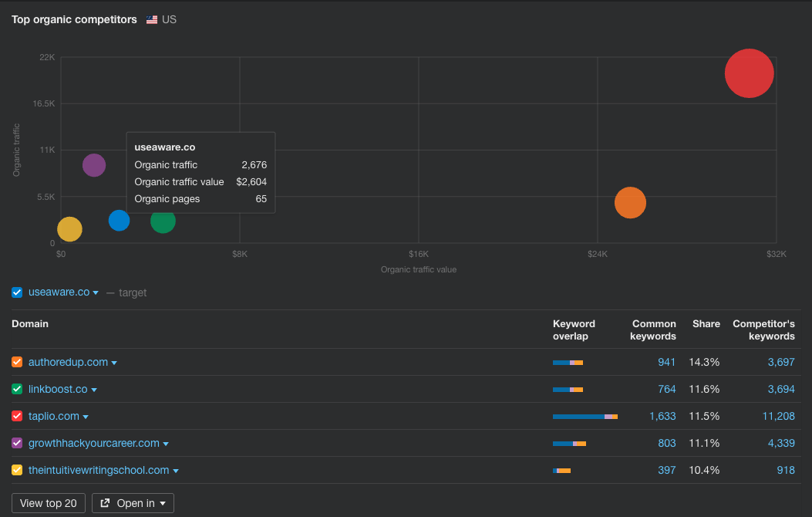Select the purple growthhackyourcareer bubble
Screen dimensions: 812x517
94,165
